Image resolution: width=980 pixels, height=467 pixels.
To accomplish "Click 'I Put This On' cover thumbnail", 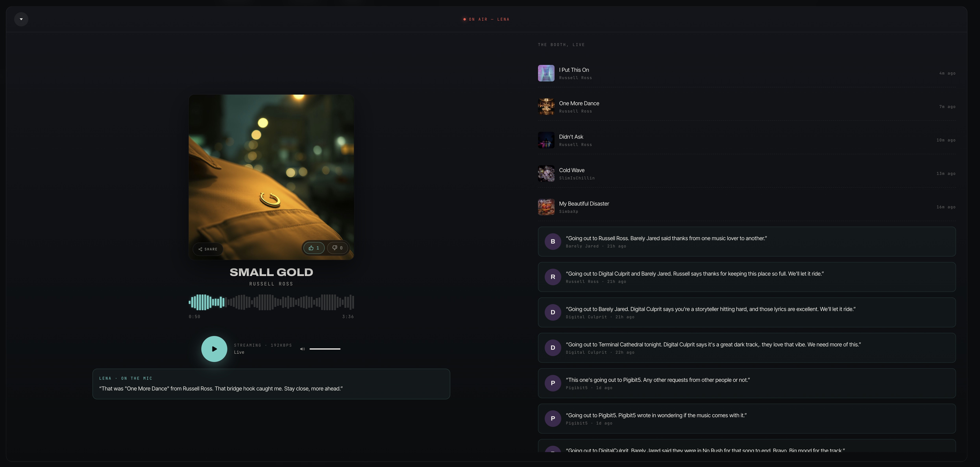I will (x=546, y=73).
